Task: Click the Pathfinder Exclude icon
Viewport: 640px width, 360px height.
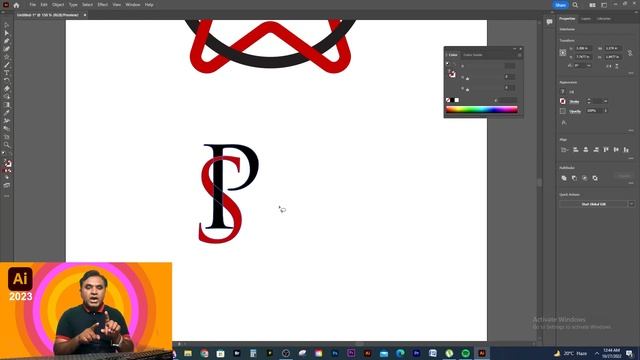Action: tap(595, 178)
